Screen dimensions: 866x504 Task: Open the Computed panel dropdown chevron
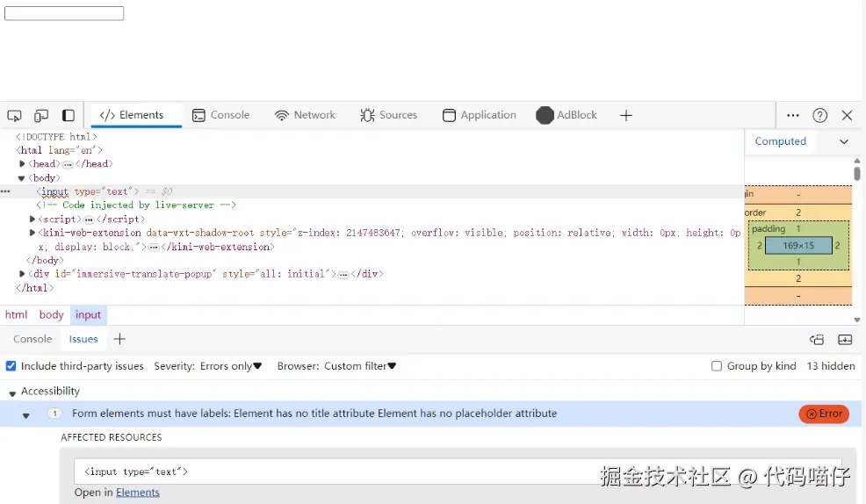coord(844,142)
